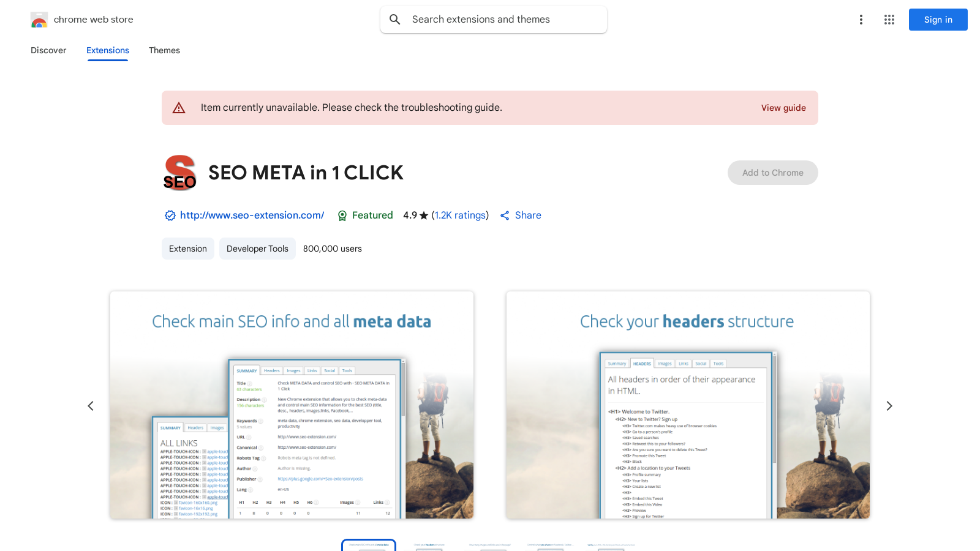Click the Add to Chrome button
The width and height of the screenshot is (980, 551).
coord(772,173)
